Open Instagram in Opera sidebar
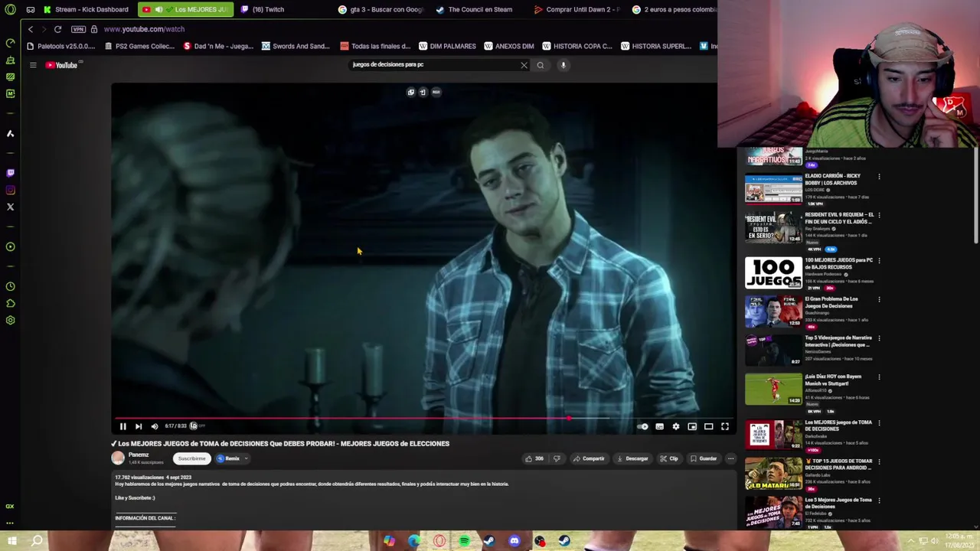This screenshot has height=551, width=980. point(10,190)
